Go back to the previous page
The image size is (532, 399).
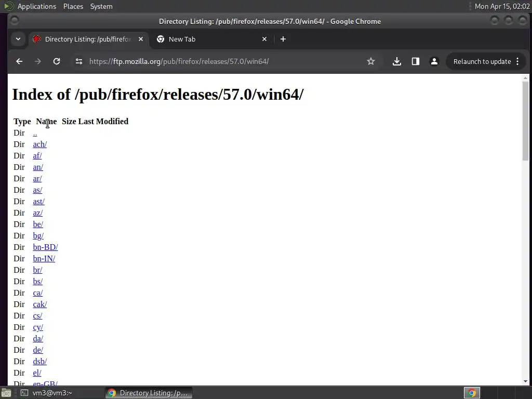point(19,61)
